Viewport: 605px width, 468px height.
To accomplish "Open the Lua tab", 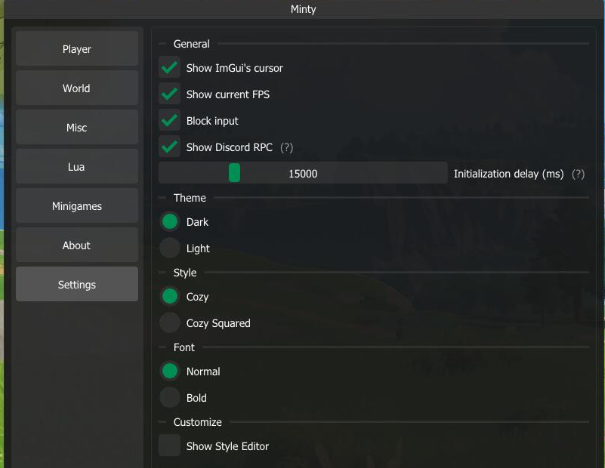I will [77, 167].
